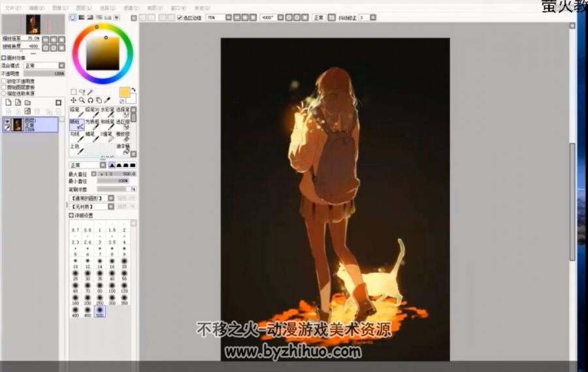This screenshot has height=372, width=588.
Task: Select the sharpest brush edge shape
Action: (x=112, y=165)
